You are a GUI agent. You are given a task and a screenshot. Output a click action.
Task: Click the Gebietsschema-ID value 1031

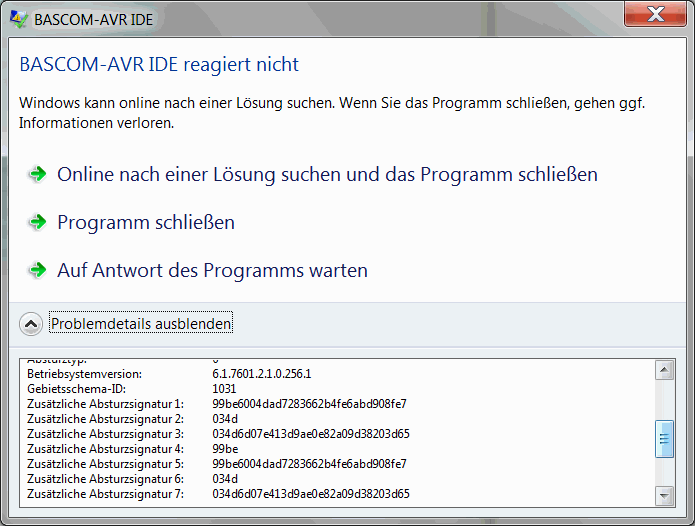click(224, 389)
